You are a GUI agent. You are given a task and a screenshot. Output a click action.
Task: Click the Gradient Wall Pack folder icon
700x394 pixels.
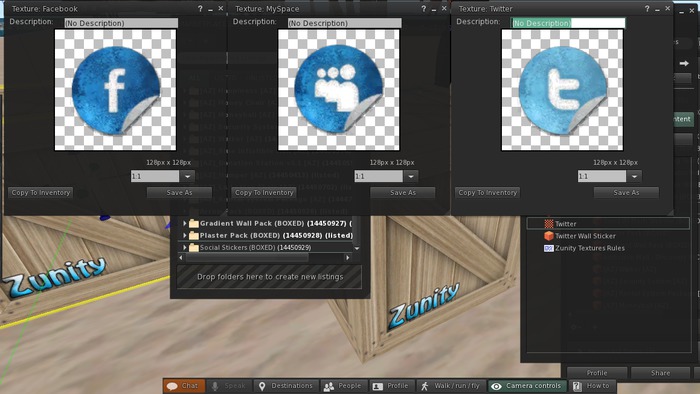click(194, 223)
